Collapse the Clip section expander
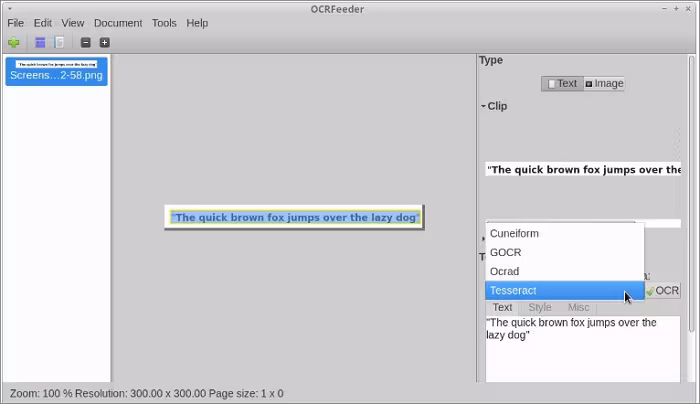The image size is (700, 404). tap(483, 106)
